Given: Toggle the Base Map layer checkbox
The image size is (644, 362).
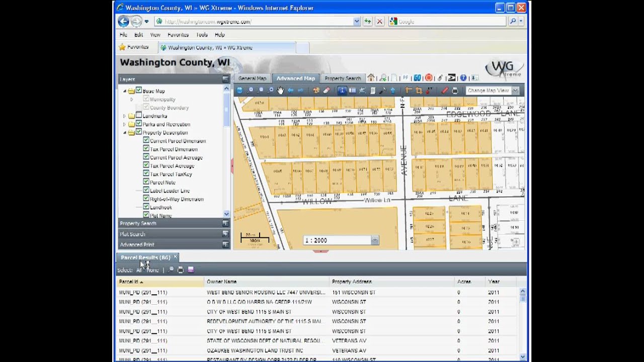Looking at the screenshot, I should [x=139, y=90].
